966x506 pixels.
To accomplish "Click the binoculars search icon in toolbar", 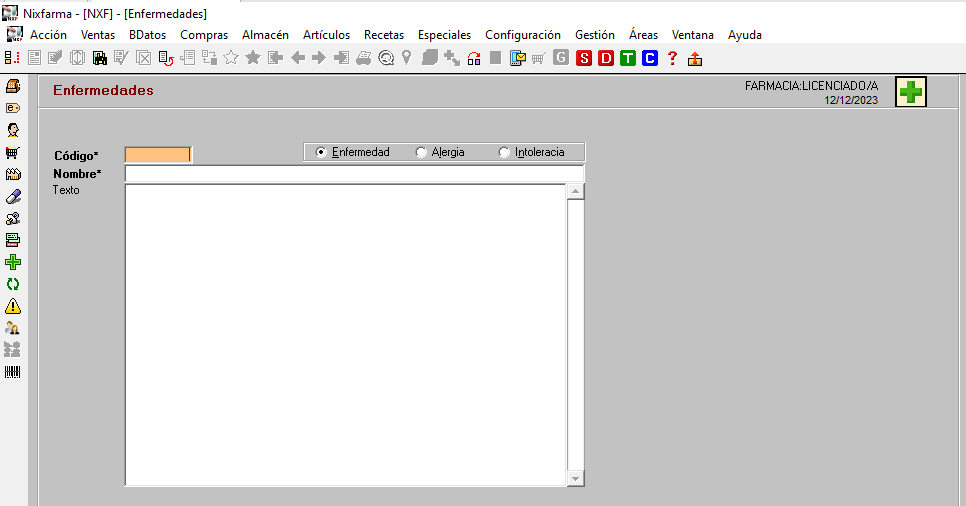I will (99, 59).
